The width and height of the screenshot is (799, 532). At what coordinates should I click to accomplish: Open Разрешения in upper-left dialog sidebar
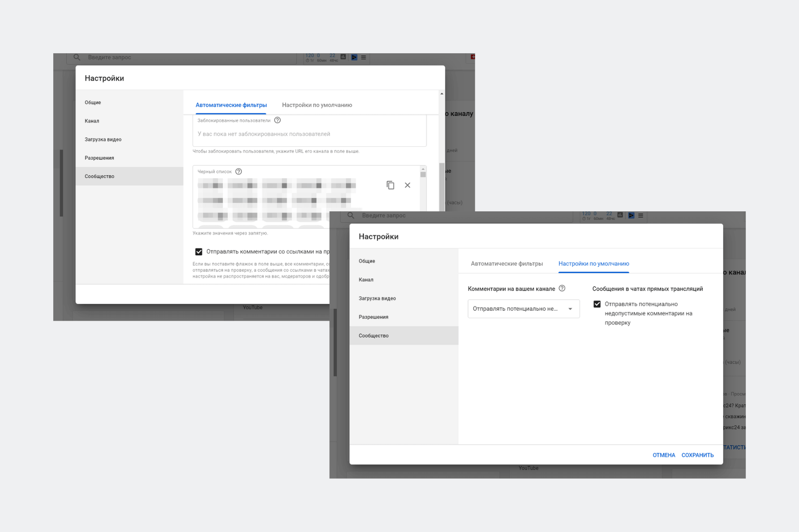(129, 158)
